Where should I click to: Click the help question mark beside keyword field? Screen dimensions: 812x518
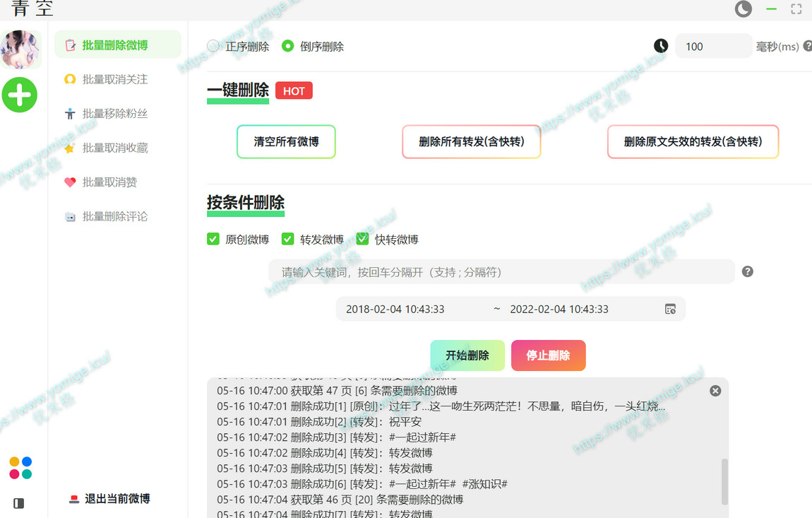(747, 271)
